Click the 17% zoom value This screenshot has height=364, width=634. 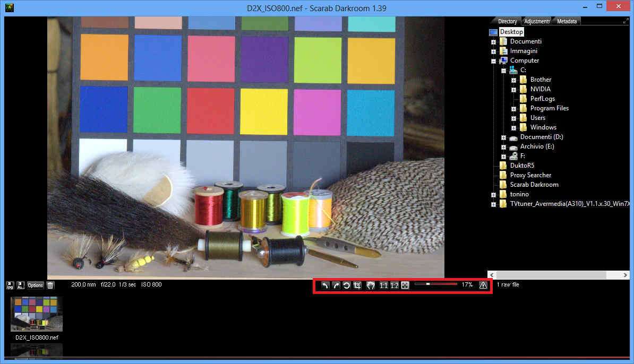click(x=467, y=285)
